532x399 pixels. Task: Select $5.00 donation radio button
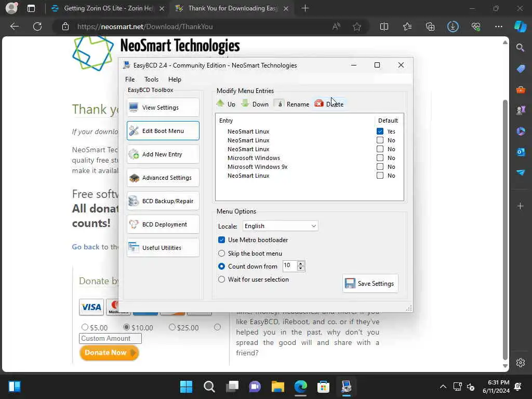pyautogui.click(x=85, y=327)
